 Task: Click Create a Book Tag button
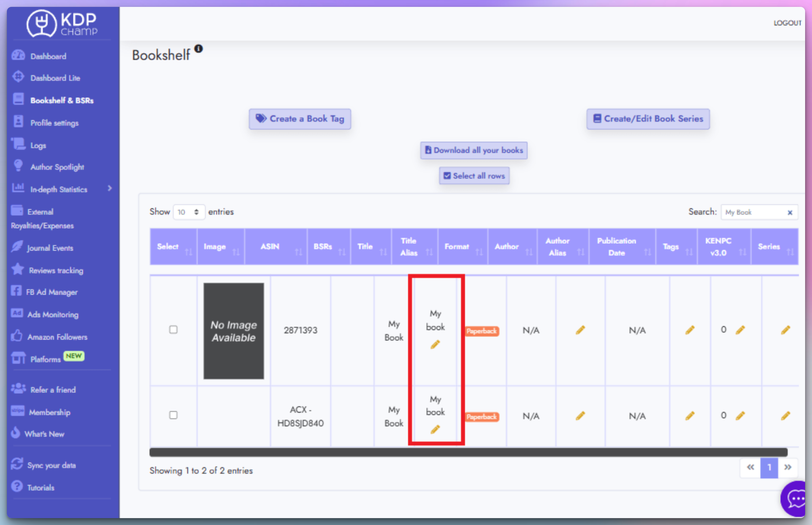(x=300, y=119)
